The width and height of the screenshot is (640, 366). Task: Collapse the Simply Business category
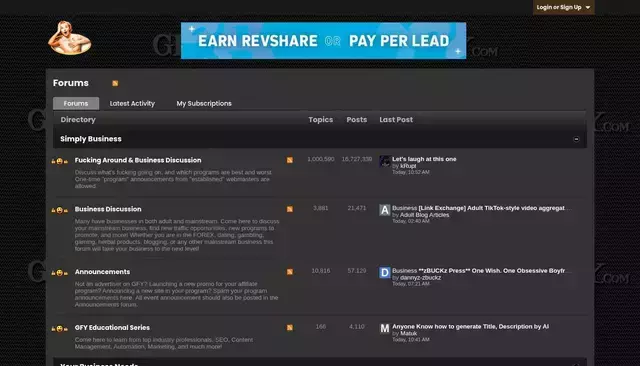pos(576,139)
